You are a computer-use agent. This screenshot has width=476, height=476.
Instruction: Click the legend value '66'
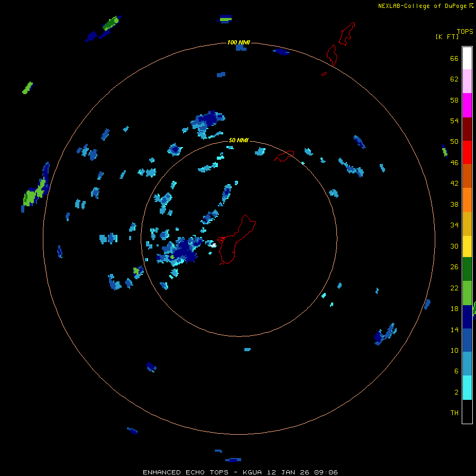click(x=454, y=59)
